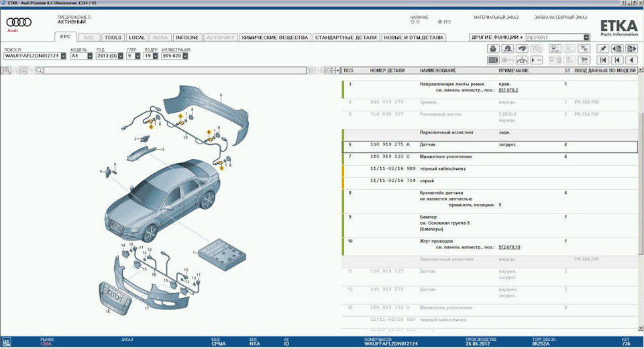
Task: Click the НАИМЕНОВАНИЕ column header
Action: [x=438, y=70]
